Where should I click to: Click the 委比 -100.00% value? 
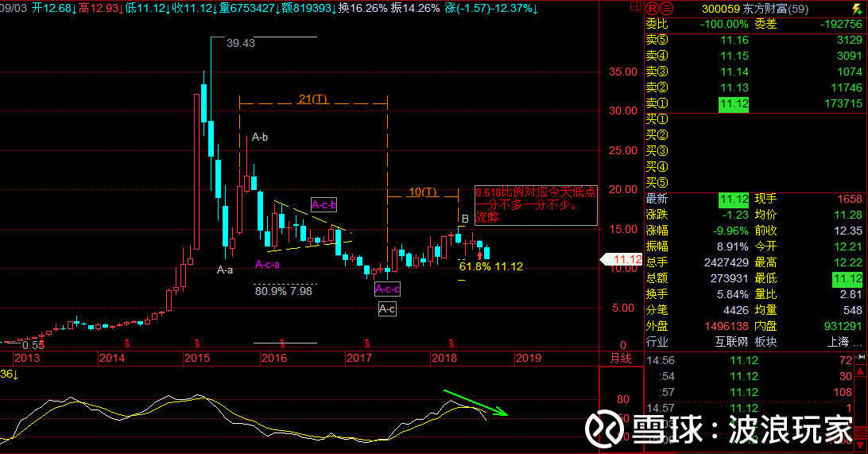(724, 25)
